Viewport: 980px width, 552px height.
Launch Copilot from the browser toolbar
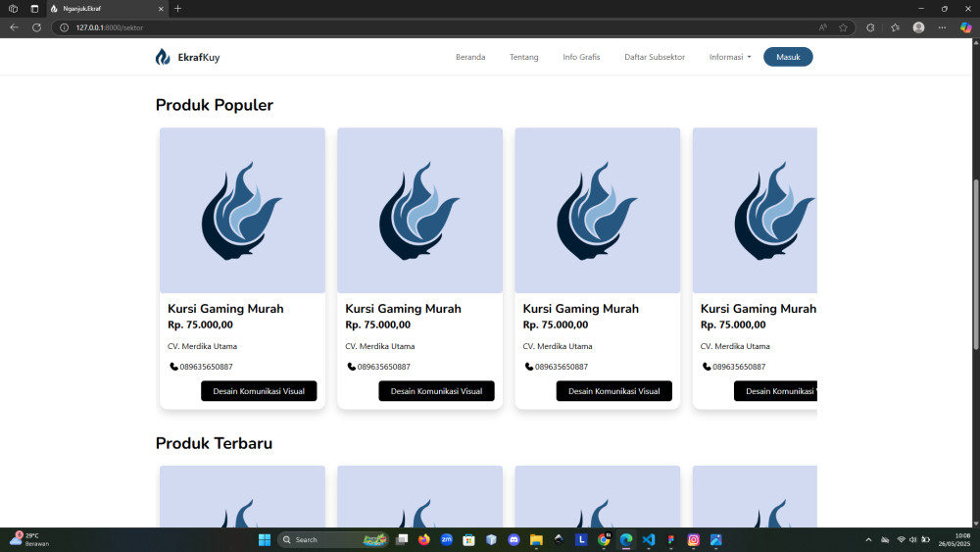(965, 27)
